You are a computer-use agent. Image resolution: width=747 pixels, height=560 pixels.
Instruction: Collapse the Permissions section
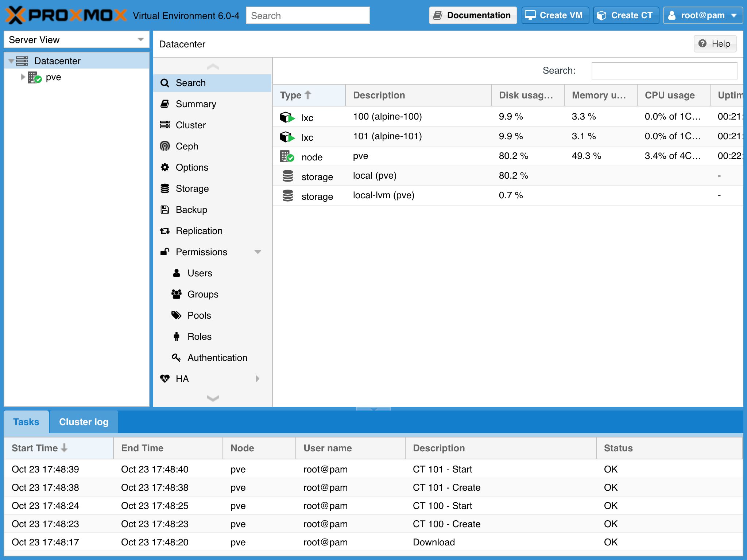[259, 252]
